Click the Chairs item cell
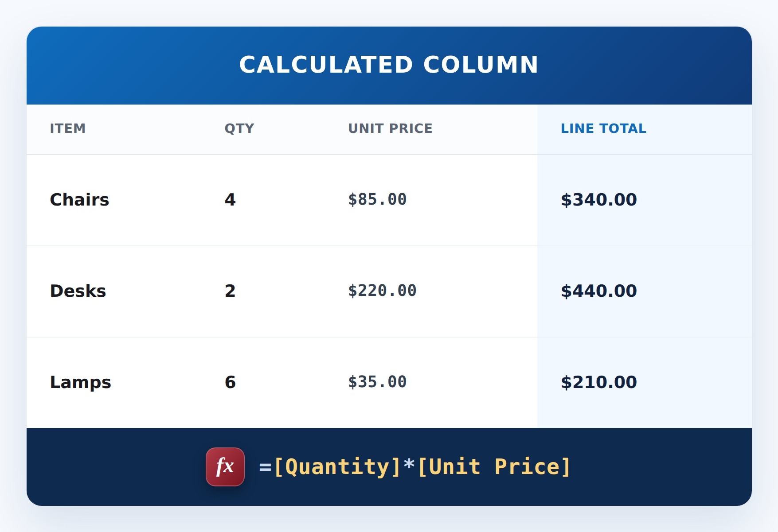This screenshot has height=532, width=778. (79, 200)
